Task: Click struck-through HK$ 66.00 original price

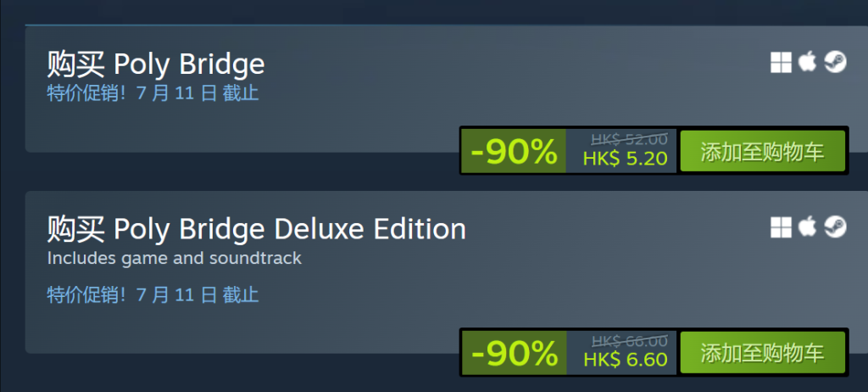Action: 629,340
